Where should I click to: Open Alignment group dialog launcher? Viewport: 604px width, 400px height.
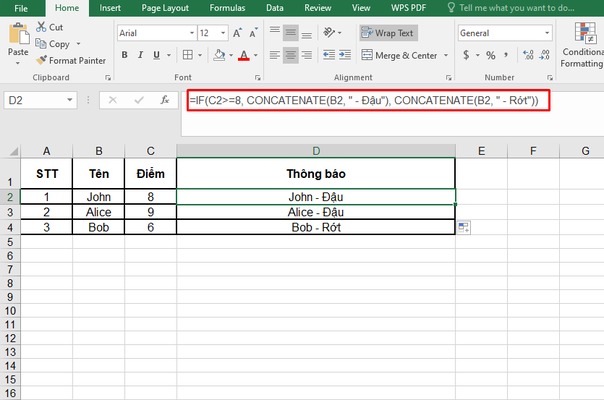click(448, 78)
